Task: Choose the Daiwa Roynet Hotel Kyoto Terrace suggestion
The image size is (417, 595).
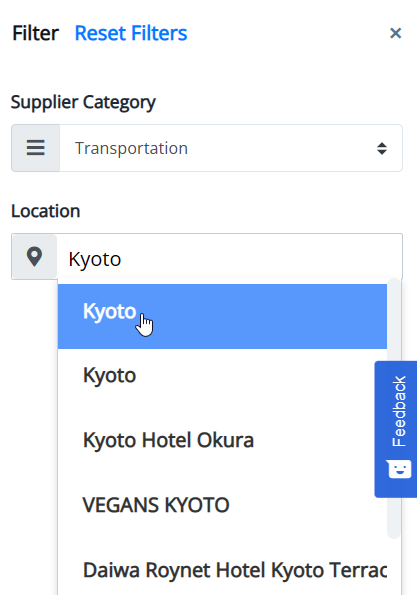Action: coord(222,570)
